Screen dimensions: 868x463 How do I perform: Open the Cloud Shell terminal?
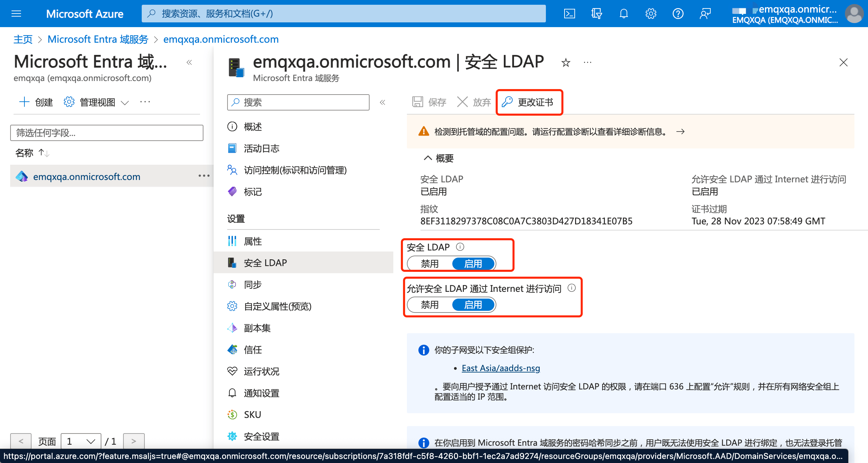pyautogui.click(x=570, y=14)
